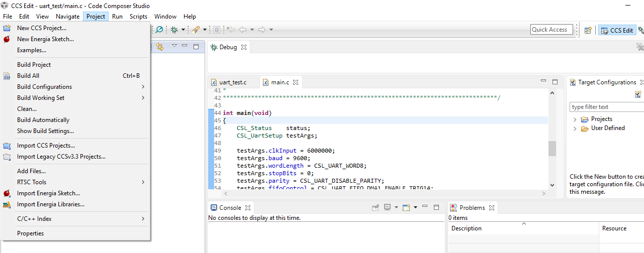The width and height of the screenshot is (644, 253).
Task: Open the back navigation history dropdown
Action: (252, 30)
